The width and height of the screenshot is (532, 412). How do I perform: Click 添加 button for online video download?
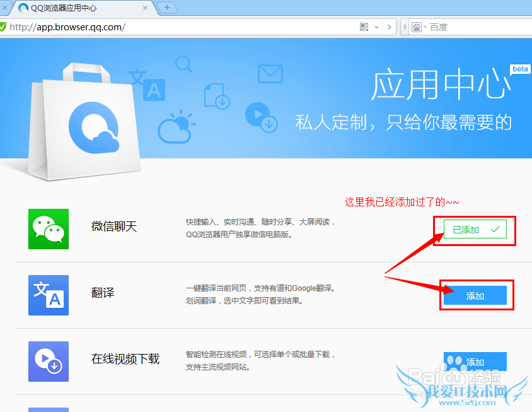tap(475, 362)
